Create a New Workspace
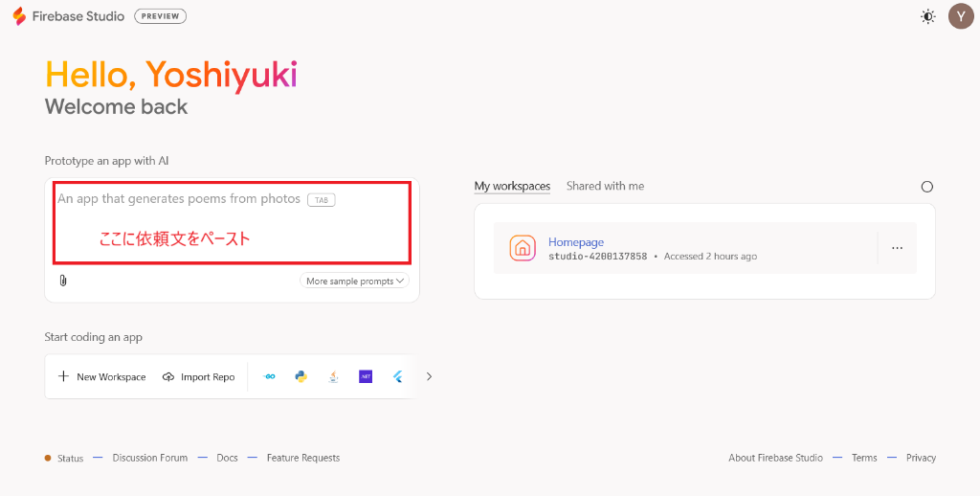 tap(101, 376)
